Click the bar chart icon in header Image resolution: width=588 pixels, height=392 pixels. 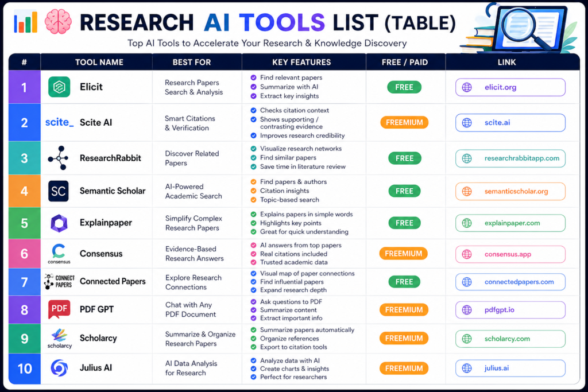coord(25,22)
